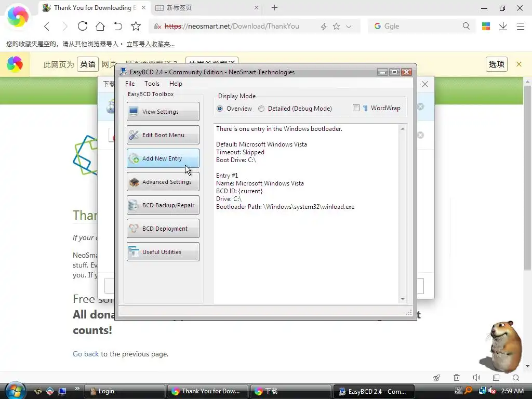Click the zoom magnifier in browser status bar
532x399 pixels.
coord(516,378)
